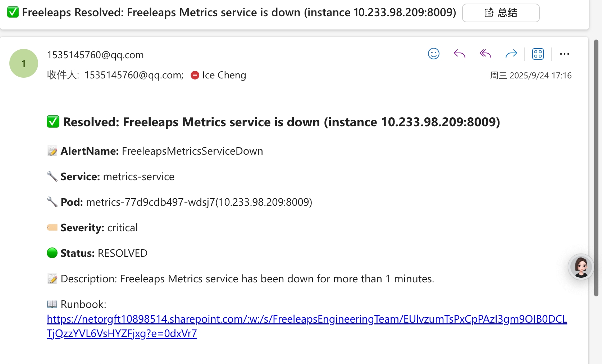The height and width of the screenshot is (364, 602).
Task: Click the 总结 summary button
Action: [x=501, y=13]
